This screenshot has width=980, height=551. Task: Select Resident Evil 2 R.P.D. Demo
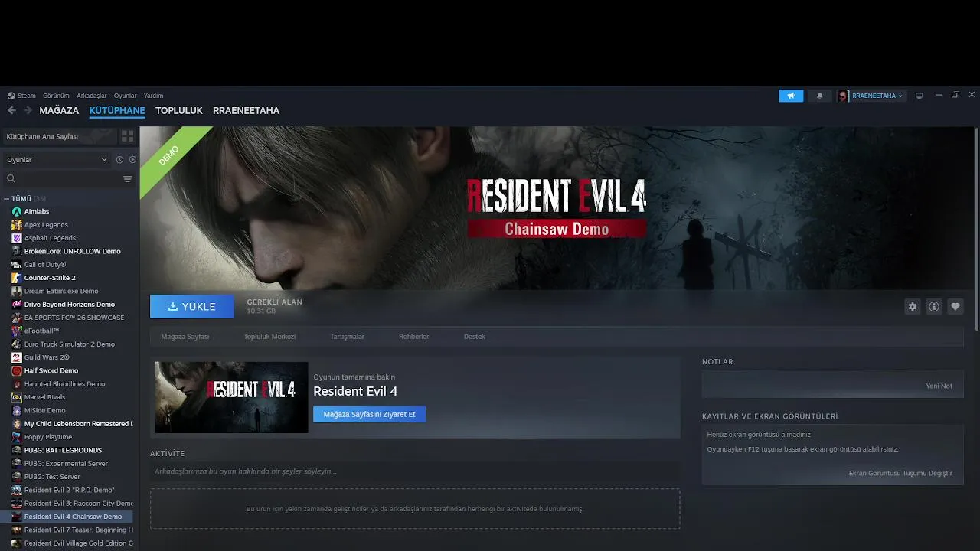click(69, 490)
